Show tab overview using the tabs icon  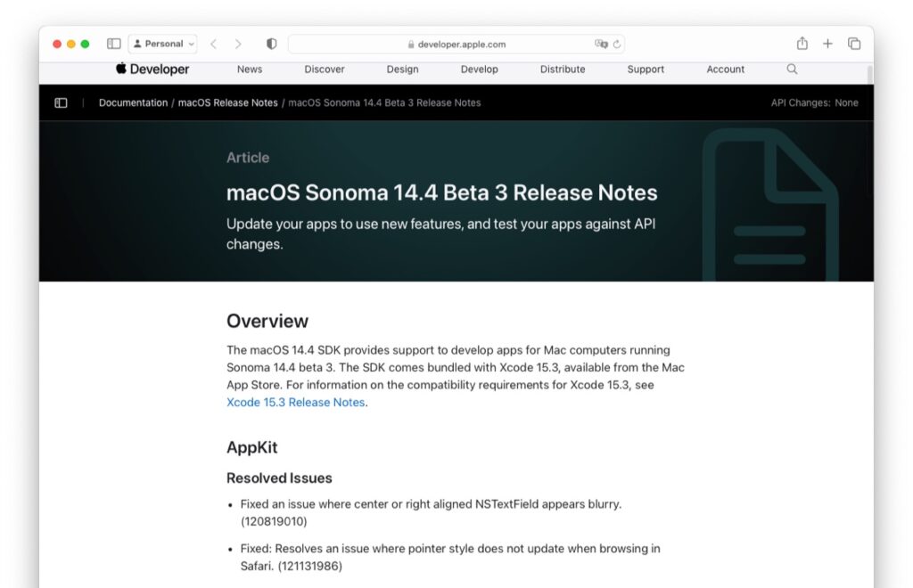(853, 43)
